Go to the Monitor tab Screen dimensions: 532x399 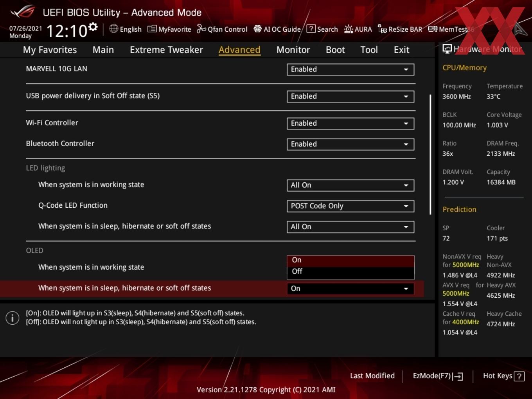(x=293, y=50)
